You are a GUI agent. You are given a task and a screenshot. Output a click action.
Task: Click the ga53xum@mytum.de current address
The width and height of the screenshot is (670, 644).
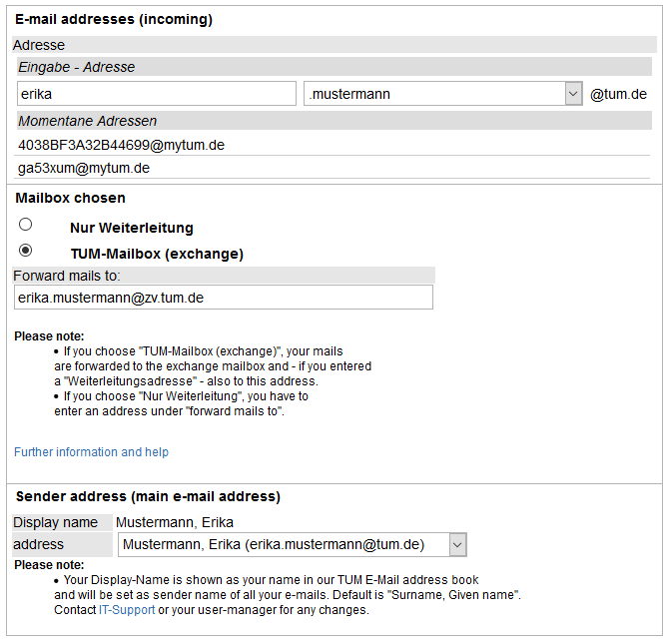(x=84, y=169)
